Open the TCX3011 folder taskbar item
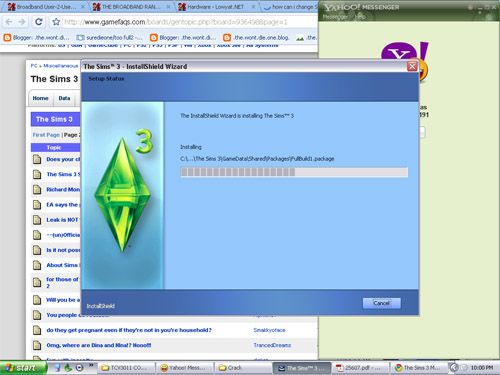This screenshot has height=375, width=500. [127, 368]
